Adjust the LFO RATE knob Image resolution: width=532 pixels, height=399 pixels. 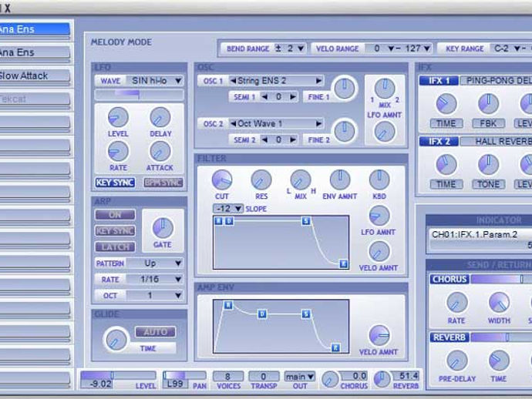pos(118,151)
